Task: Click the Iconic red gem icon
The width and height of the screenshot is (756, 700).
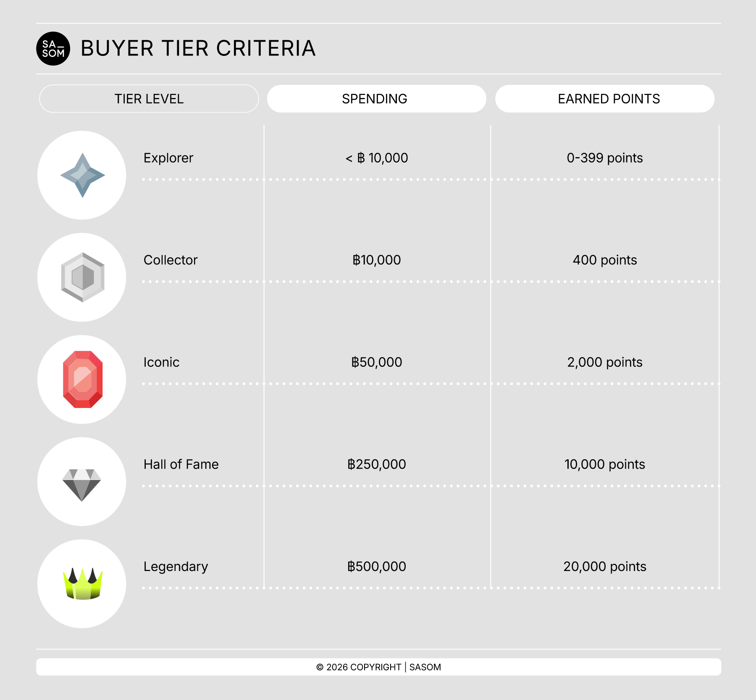Action: [x=82, y=379]
